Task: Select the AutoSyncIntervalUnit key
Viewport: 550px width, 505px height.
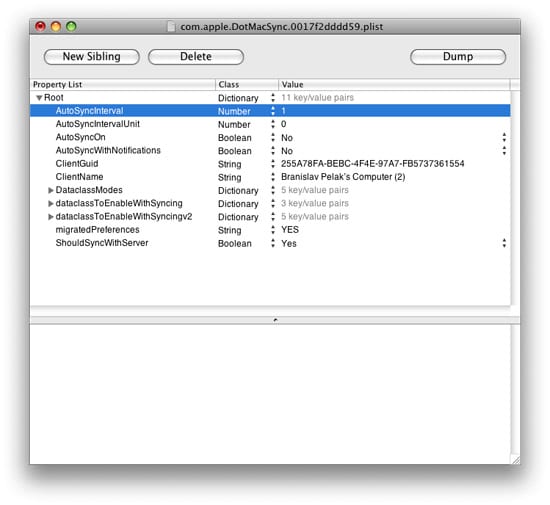Action: click(x=98, y=124)
